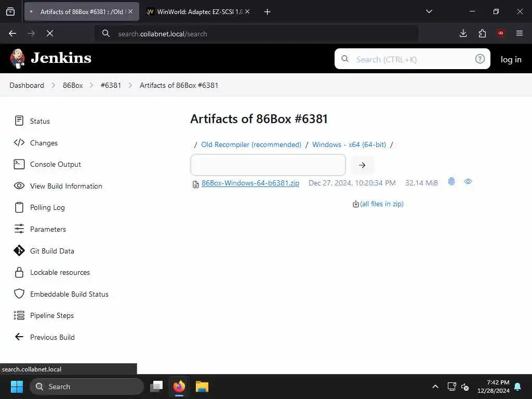The image size is (532, 399).
Task: Open the Windows Start menu
Action: (17, 387)
